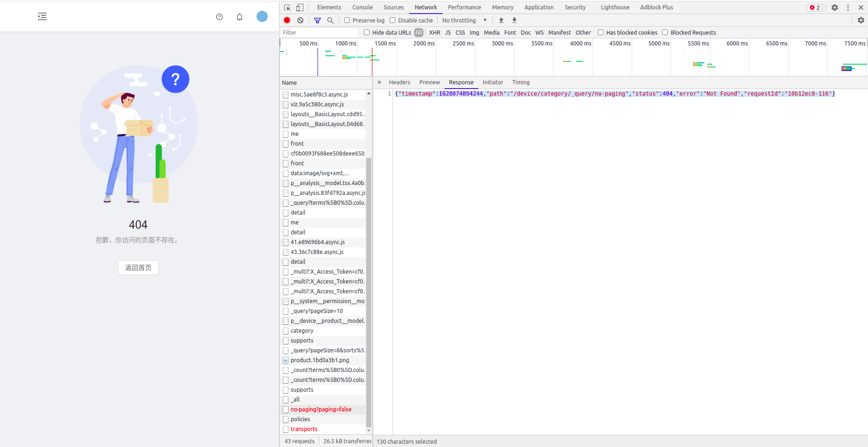Viewport: 868px width, 447px height.
Task: Toggle the device toolbar
Action: [300, 8]
